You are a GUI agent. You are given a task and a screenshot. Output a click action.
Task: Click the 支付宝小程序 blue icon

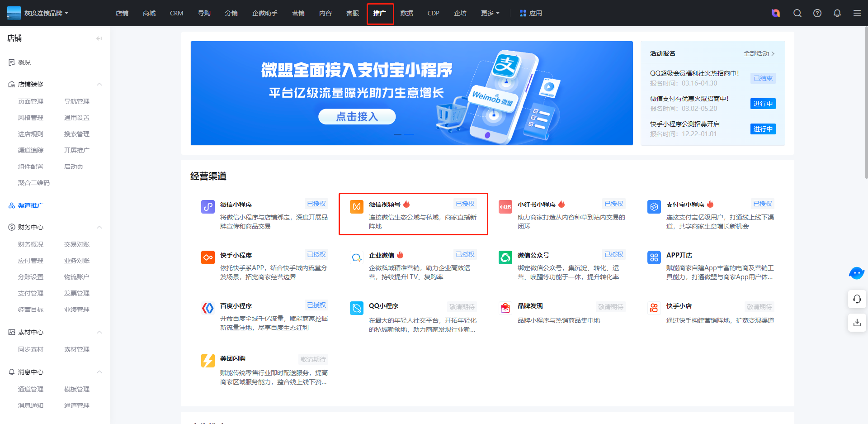click(x=654, y=207)
